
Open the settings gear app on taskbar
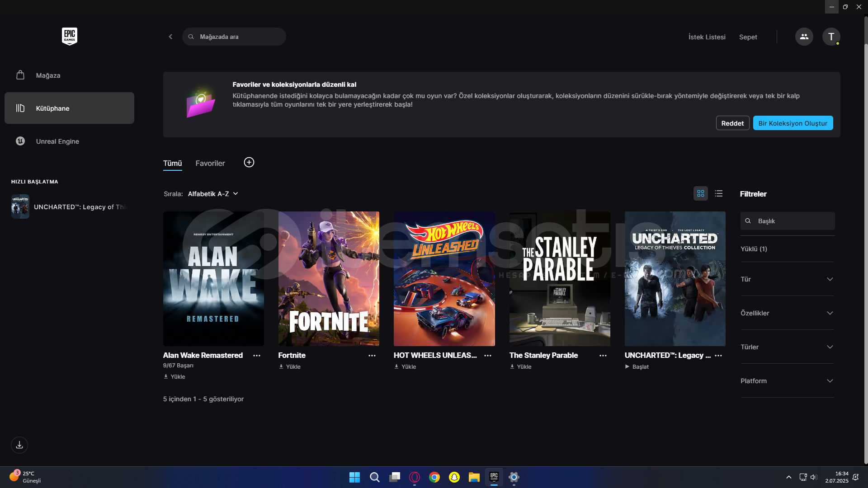click(514, 477)
